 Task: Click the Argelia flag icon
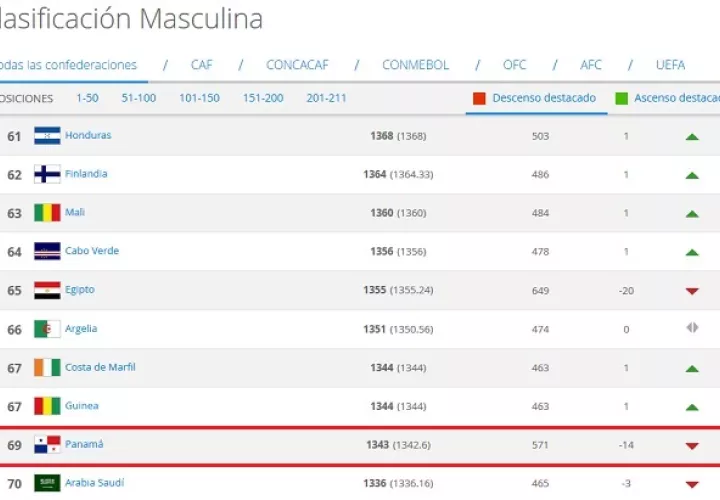click(x=47, y=329)
